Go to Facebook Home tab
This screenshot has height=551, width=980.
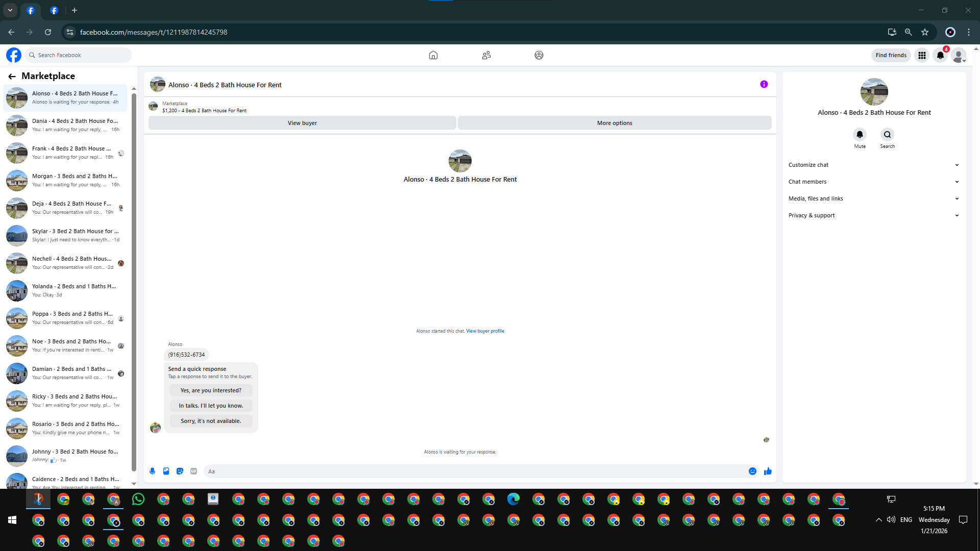point(433,55)
